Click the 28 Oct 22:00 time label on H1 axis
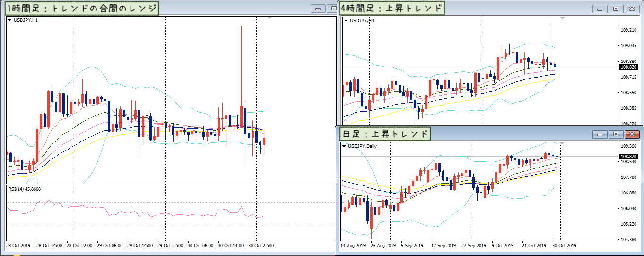644x256 pixels. [x=80, y=246]
